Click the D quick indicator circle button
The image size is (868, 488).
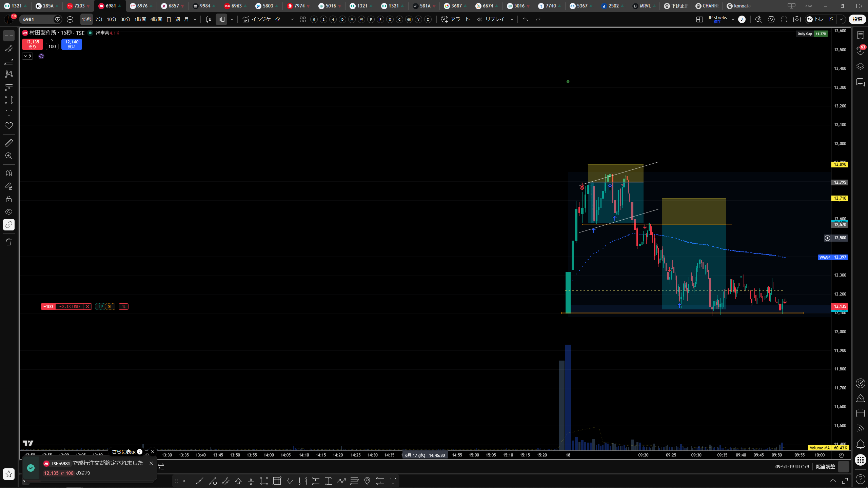coord(342,19)
